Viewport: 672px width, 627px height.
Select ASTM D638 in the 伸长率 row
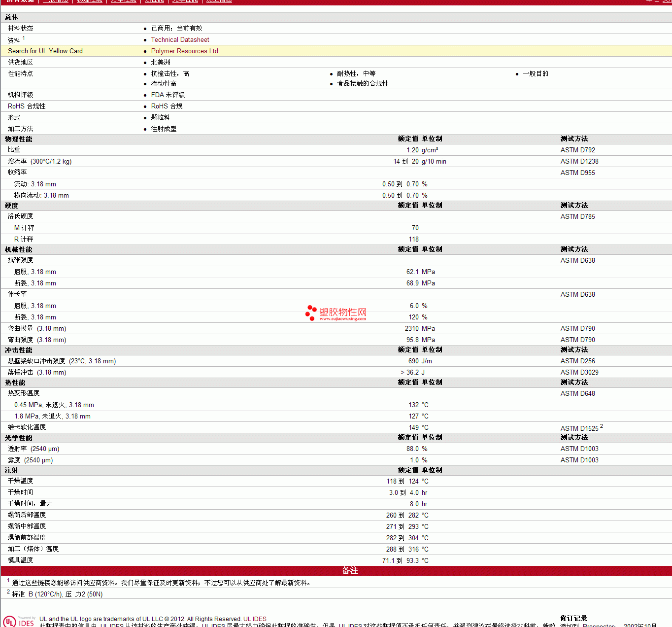[578, 295]
